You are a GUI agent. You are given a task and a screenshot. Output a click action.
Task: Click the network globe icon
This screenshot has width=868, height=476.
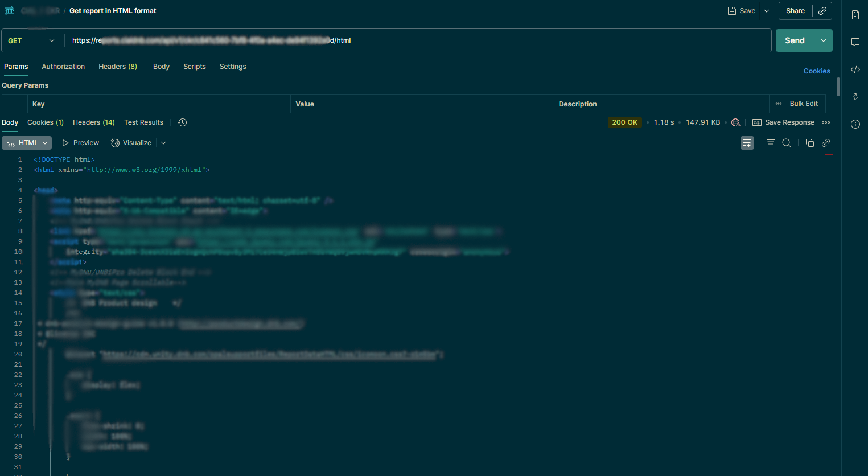736,122
